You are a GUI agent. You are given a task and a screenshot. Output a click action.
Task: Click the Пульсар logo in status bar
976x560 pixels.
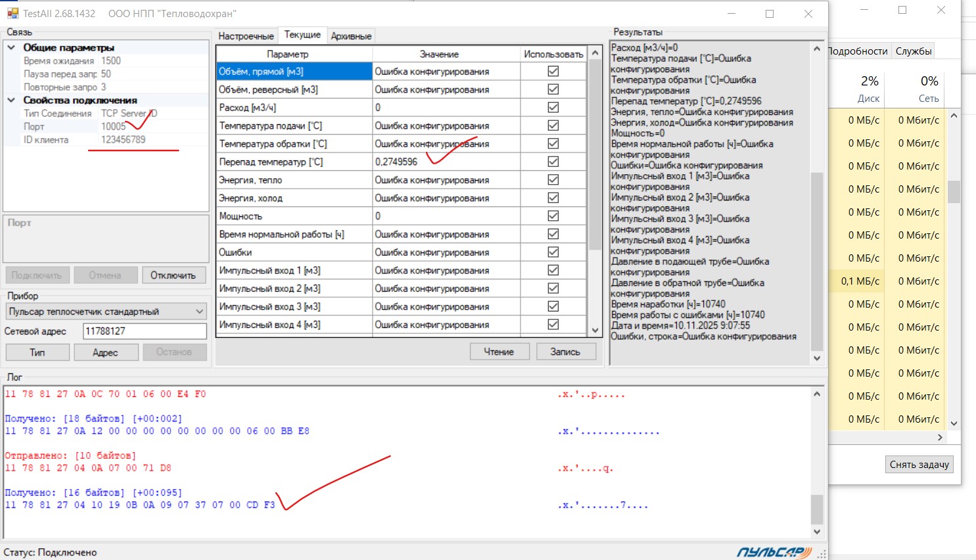tap(774, 553)
